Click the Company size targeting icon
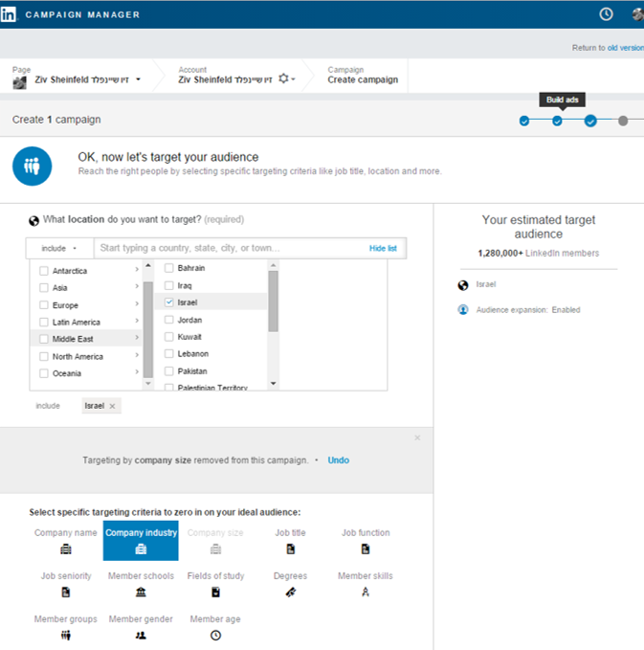This screenshot has width=644, height=650. [215, 549]
